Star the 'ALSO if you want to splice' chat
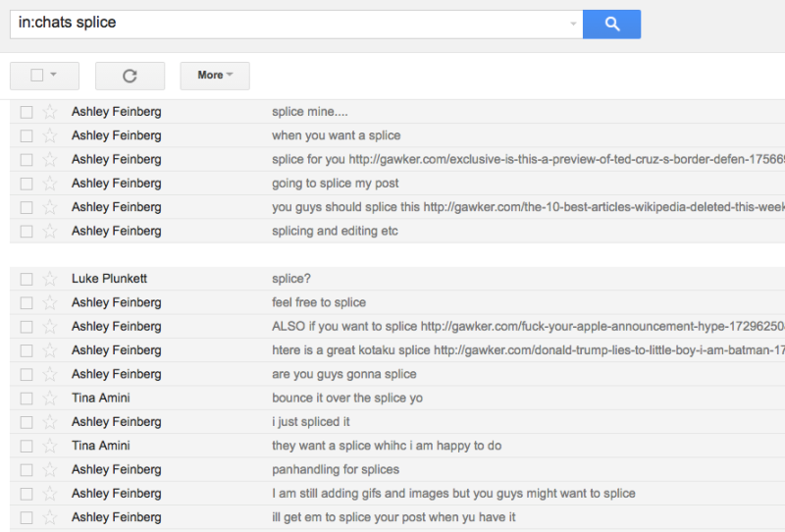785x532 pixels. [50, 327]
